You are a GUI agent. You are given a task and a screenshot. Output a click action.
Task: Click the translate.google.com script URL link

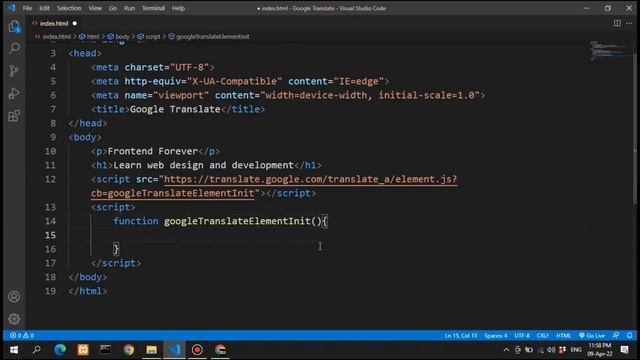pos(310,180)
